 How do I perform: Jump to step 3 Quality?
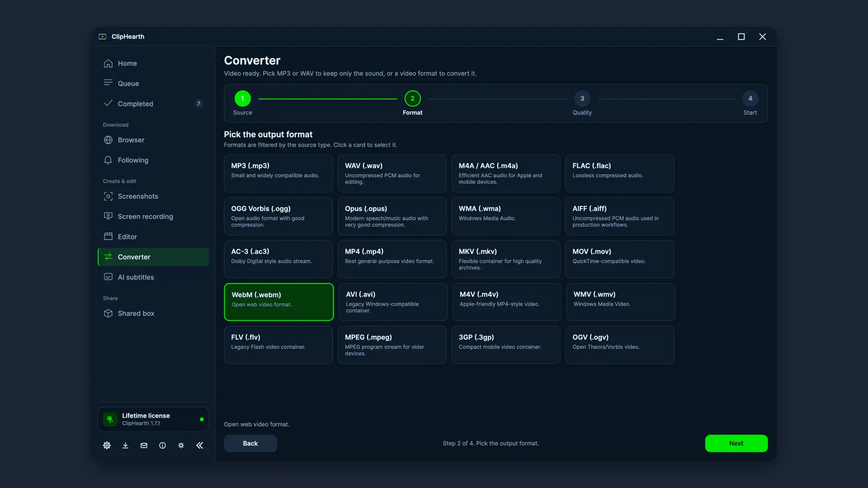pos(582,99)
